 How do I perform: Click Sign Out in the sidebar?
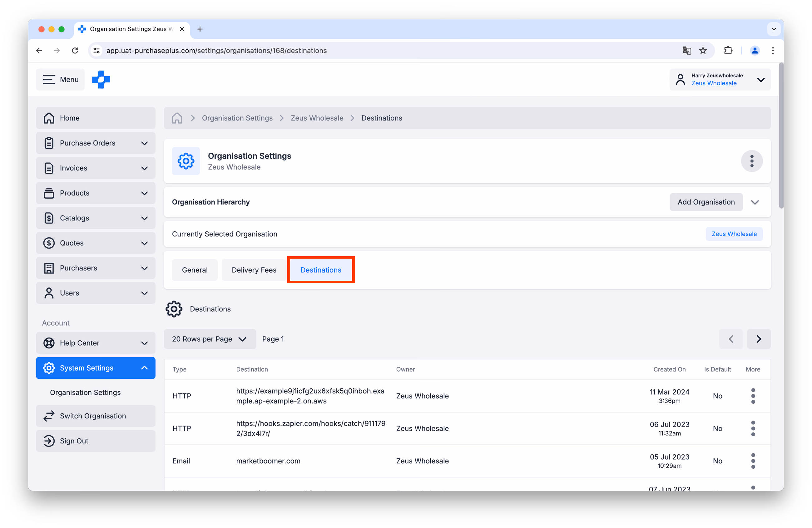(96, 441)
